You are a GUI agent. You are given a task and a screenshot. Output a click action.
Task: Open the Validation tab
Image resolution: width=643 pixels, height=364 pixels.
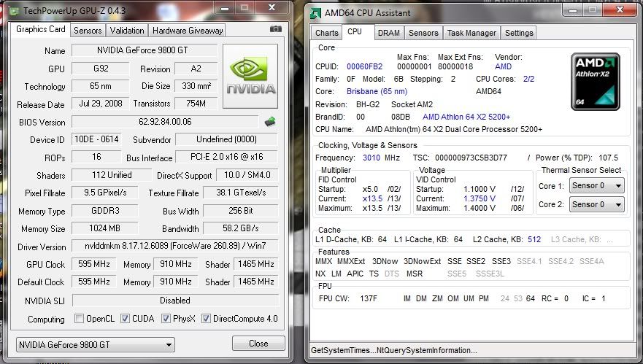click(127, 31)
